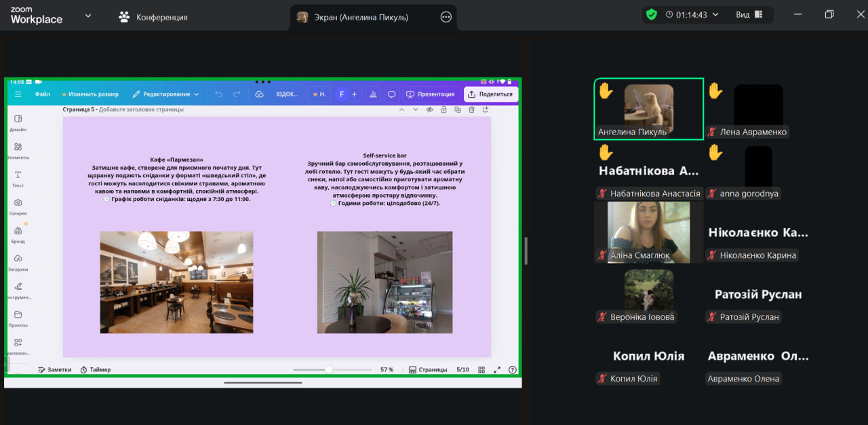Toggle fullscreen mode in bottom bar

[x=497, y=370]
